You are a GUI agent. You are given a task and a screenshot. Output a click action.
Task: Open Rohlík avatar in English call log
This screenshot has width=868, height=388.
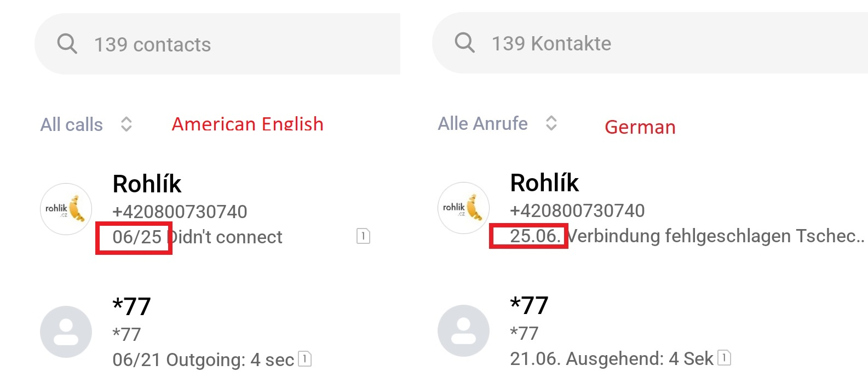[66, 209]
